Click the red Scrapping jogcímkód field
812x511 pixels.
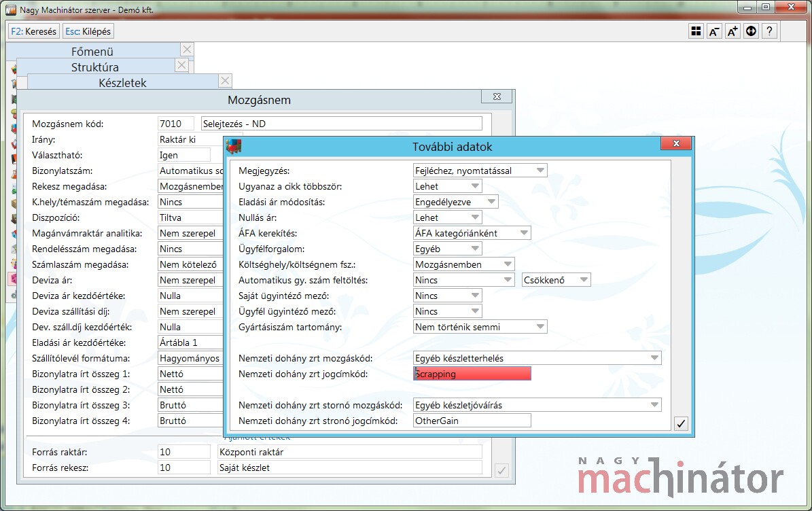pyautogui.click(x=472, y=374)
